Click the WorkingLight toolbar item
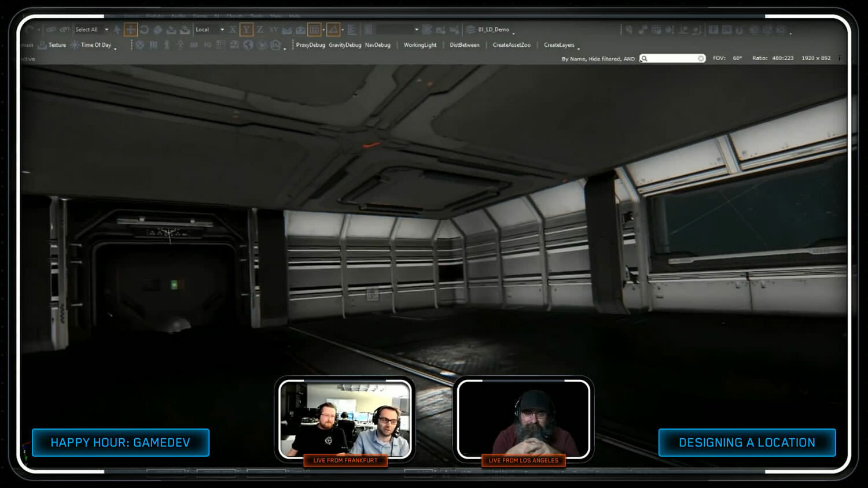This screenshot has width=868, height=488. click(420, 45)
